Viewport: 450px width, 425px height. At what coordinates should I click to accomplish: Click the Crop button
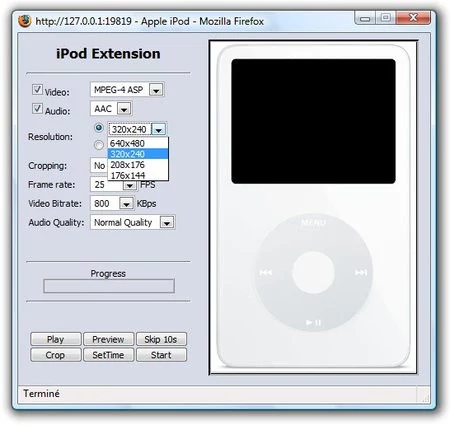(x=56, y=355)
